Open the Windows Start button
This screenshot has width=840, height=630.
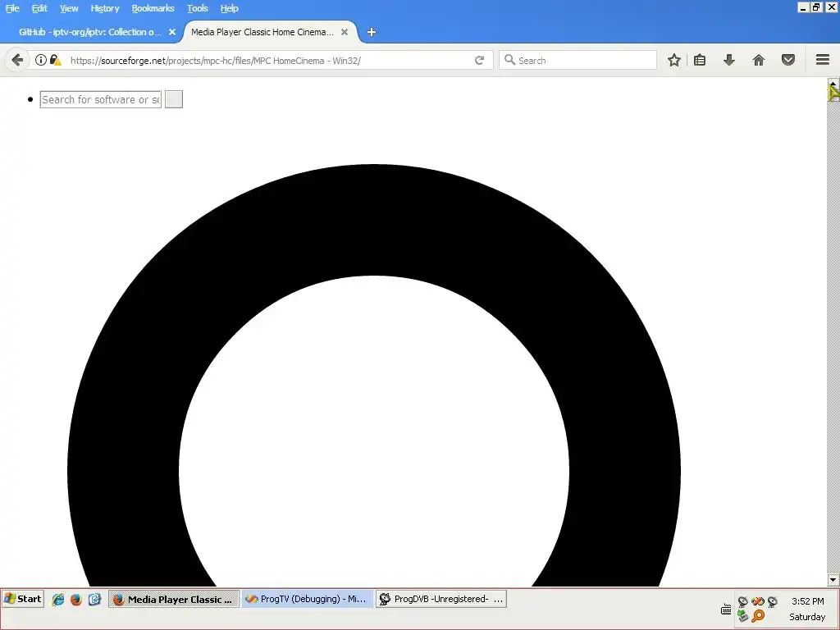23,599
